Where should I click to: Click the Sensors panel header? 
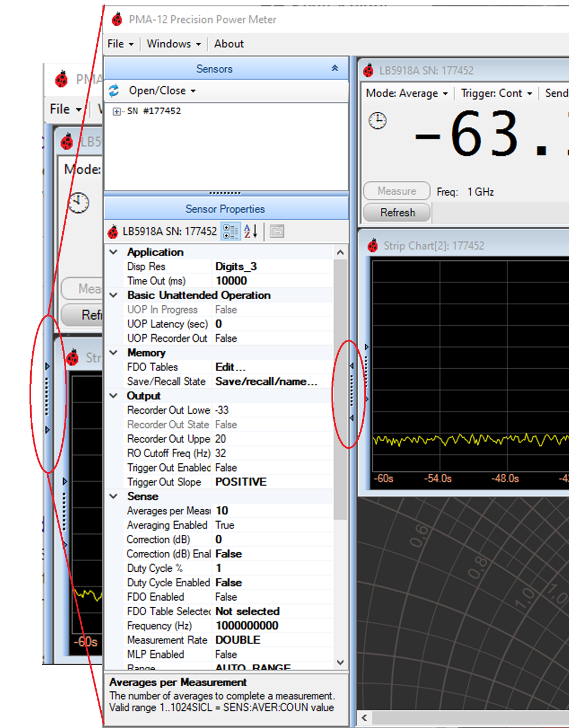(x=226, y=68)
